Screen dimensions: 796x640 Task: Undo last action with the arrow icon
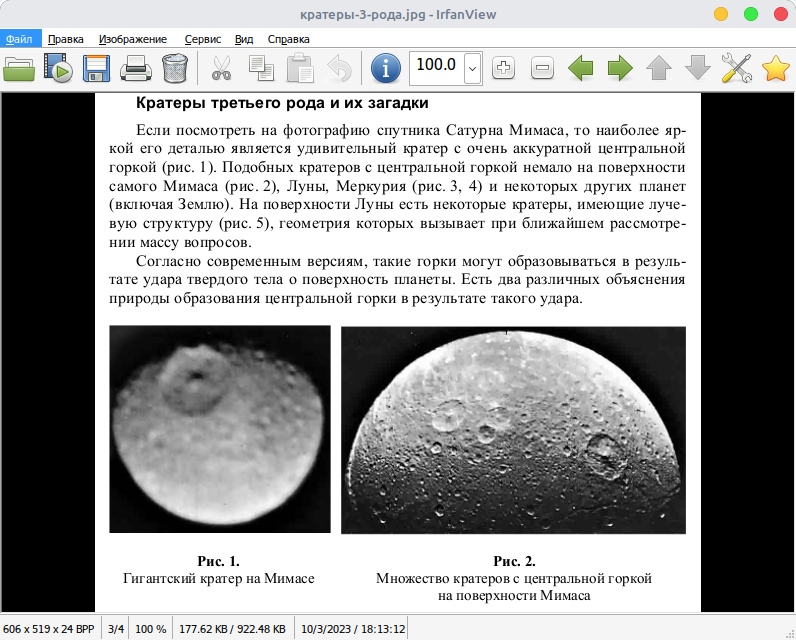(x=339, y=68)
